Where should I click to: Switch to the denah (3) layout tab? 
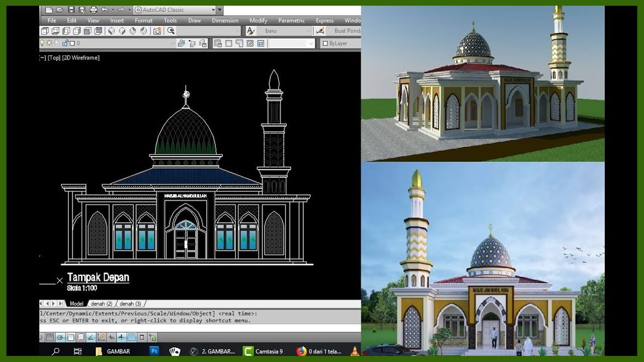click(x=130, y=304)
